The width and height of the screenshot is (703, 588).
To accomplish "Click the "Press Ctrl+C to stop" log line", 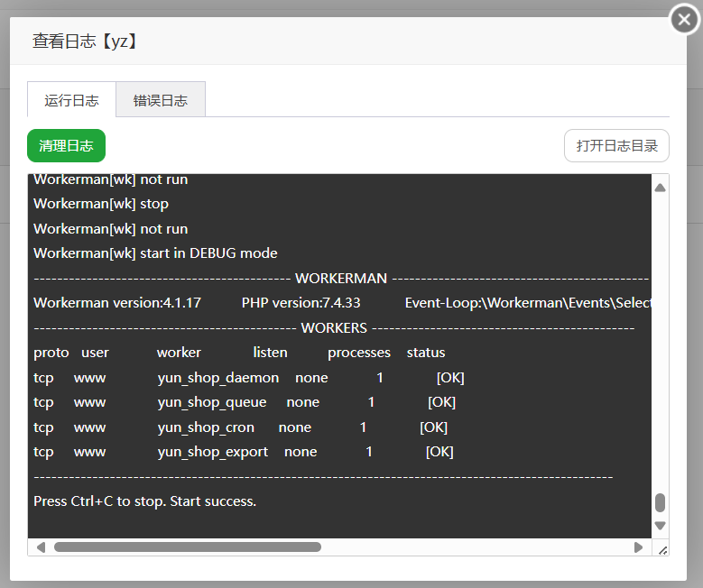I will click(145, 501).
